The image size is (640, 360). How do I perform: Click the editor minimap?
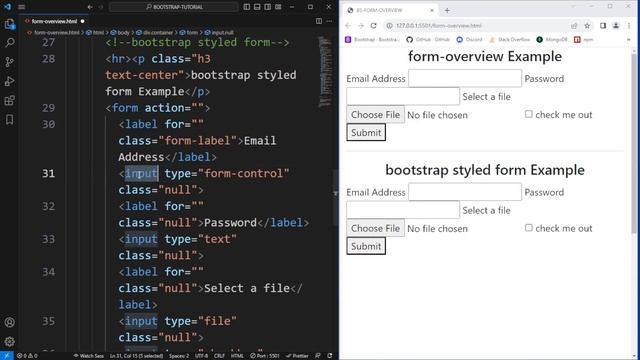325,72
